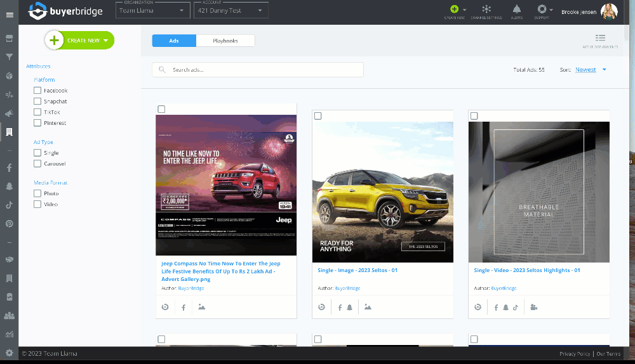Image resolution: width=635 pixels, height=364 pixels.
Task: Open the clipboard icon in the sidebar
Action: pos(10,297)
